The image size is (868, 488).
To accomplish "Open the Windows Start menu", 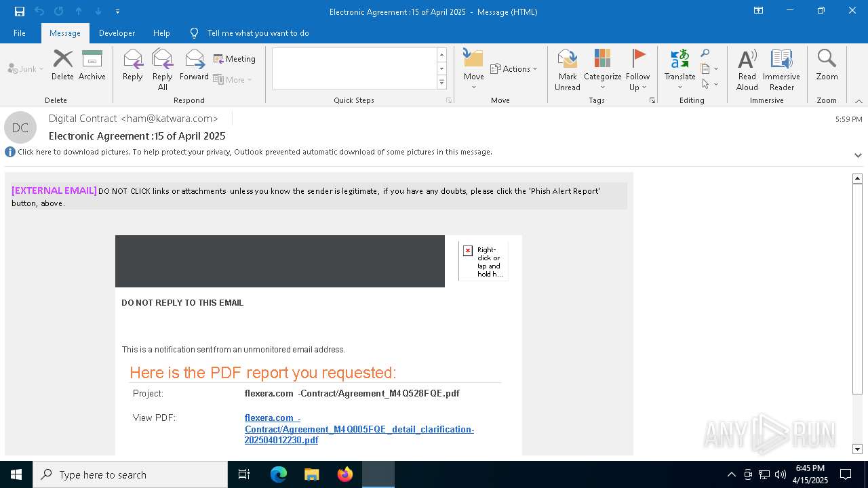I will [16, 474].
